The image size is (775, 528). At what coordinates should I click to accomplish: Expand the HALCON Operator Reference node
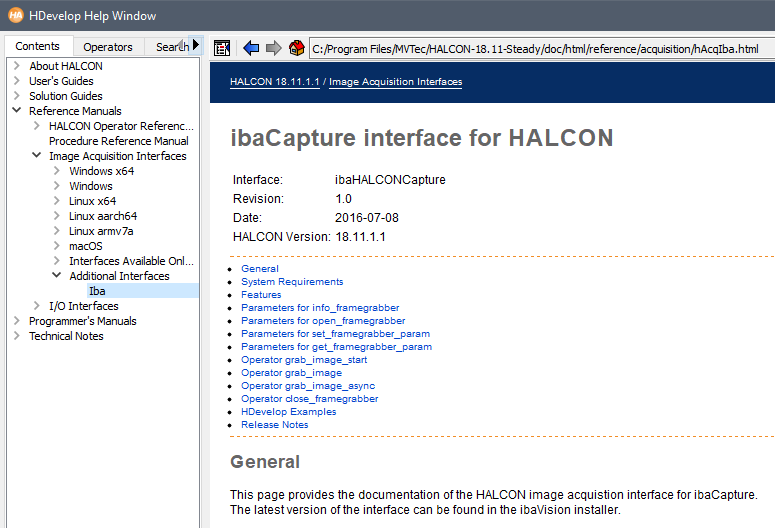coord(37,126)
